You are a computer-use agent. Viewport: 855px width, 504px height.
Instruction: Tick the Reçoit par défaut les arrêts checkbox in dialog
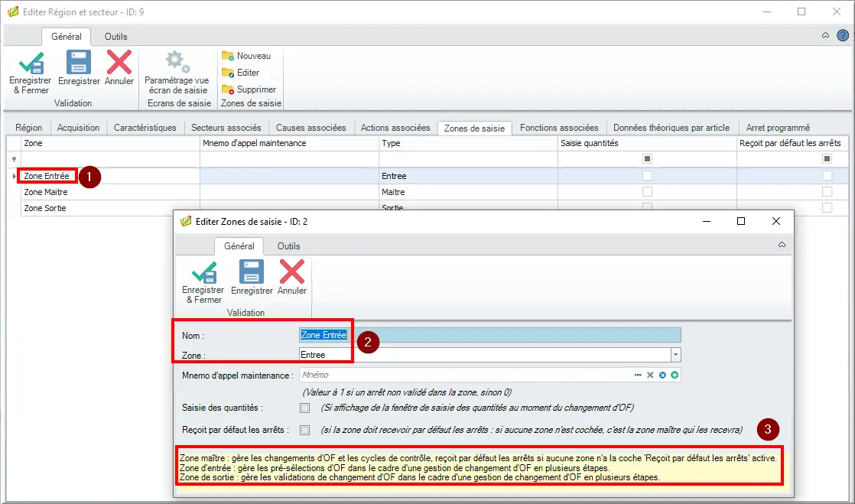point(305,431)
